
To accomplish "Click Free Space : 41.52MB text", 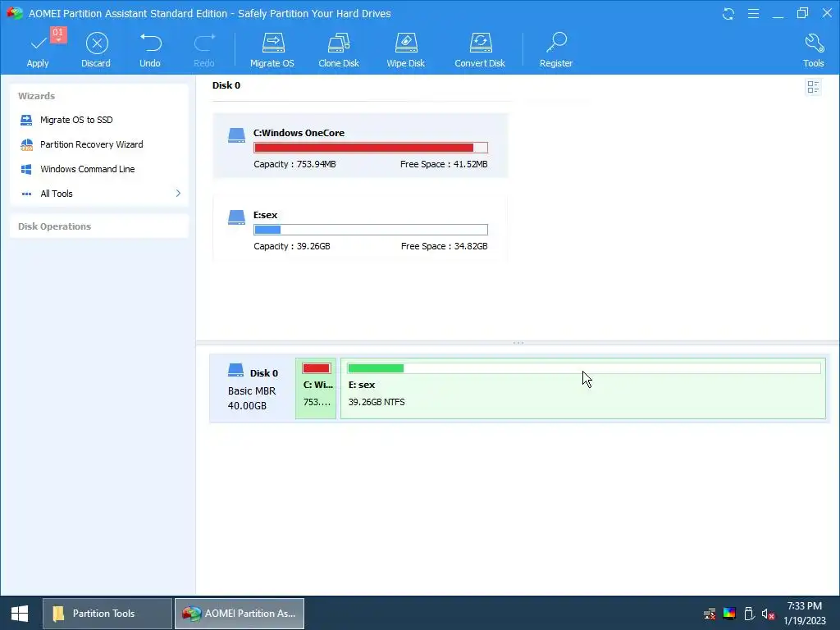I will click(x=444, y=164).
